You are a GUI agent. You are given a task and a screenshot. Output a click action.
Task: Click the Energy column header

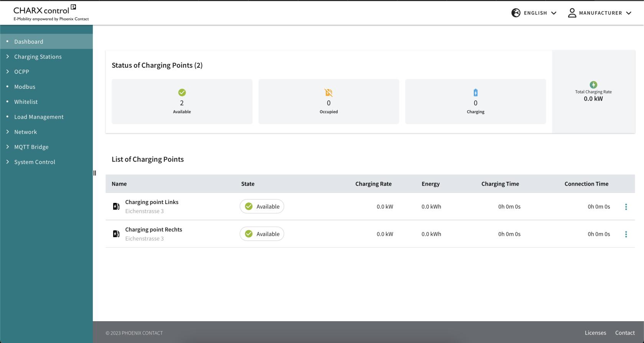pos(430,184)
